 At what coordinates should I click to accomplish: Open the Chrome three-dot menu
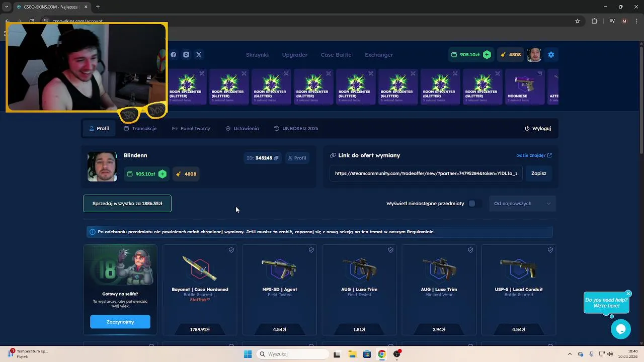636,21
